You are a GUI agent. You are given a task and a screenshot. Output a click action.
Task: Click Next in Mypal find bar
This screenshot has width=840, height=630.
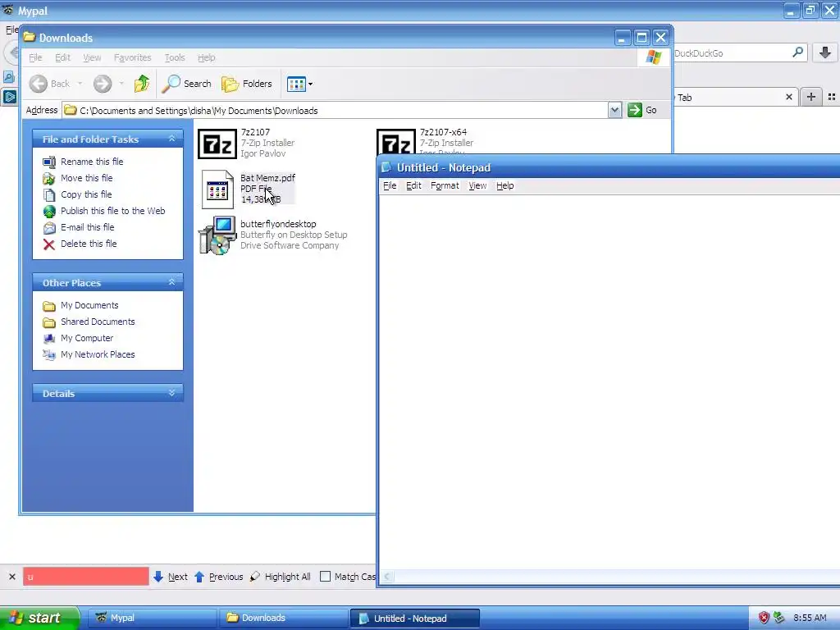pos(171,577)
